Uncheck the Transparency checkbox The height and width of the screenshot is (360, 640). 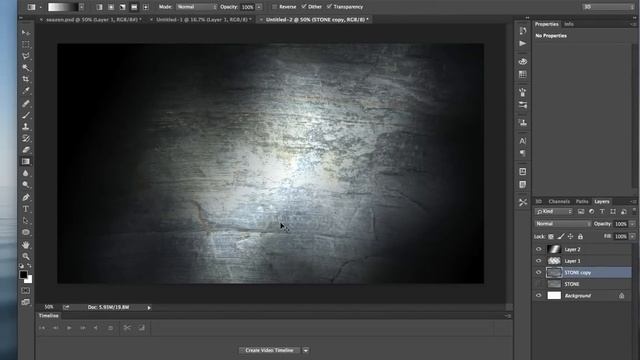click(x=329, y=7)
